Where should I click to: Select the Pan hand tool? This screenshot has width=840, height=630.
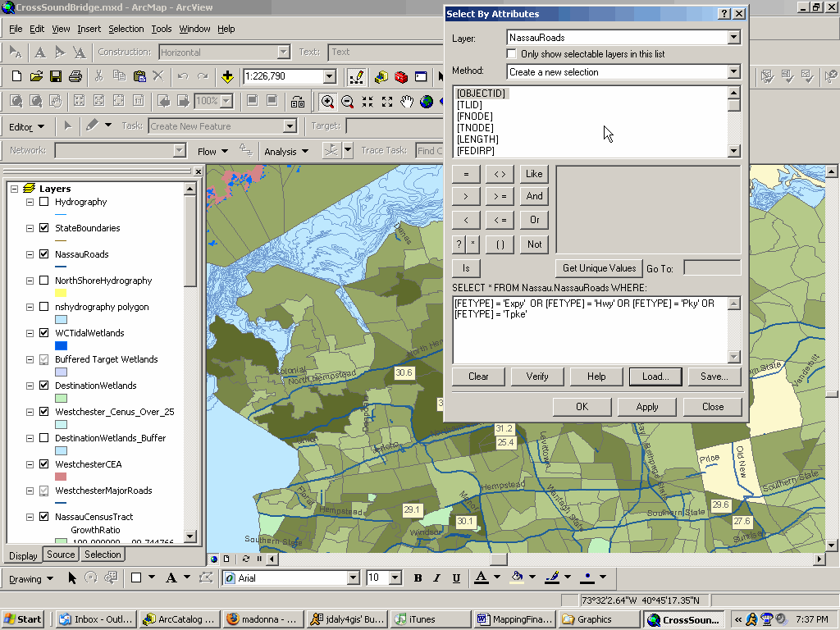pyautogui.click(x=407, y=101)
